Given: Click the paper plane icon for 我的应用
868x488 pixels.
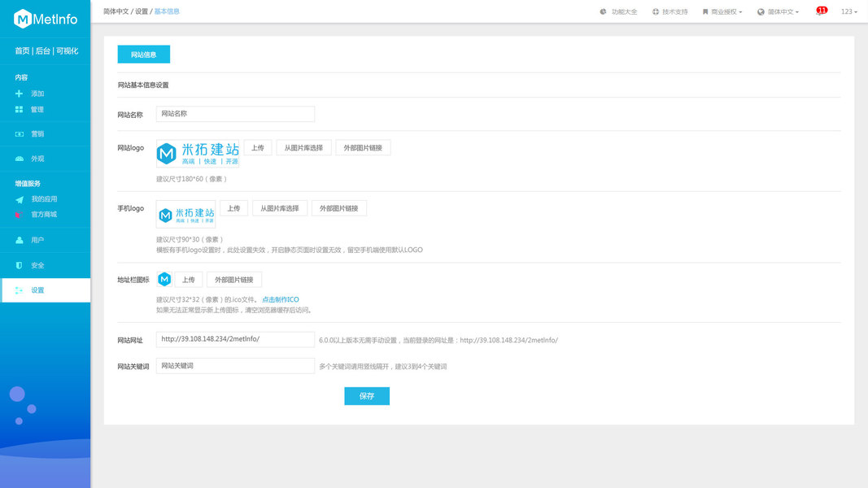Looking at the screenshot, I should click(x=20, y=199).
